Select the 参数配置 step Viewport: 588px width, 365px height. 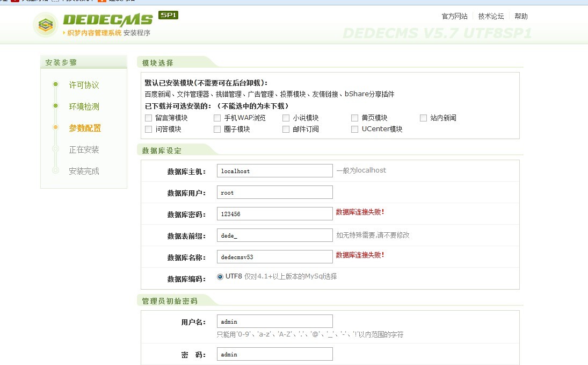tap(85, 128)
